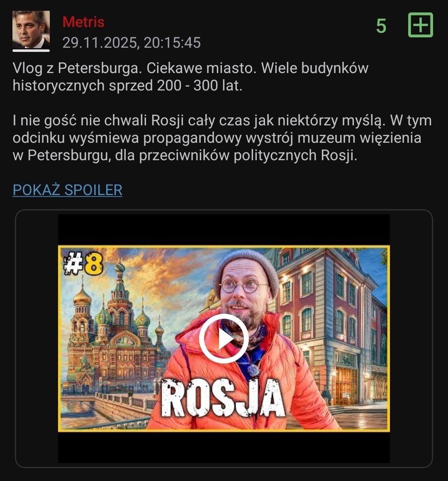Click the paragraph starting 'Vlog z Petersburga'
448x481 pixels.
pos(190,77)
